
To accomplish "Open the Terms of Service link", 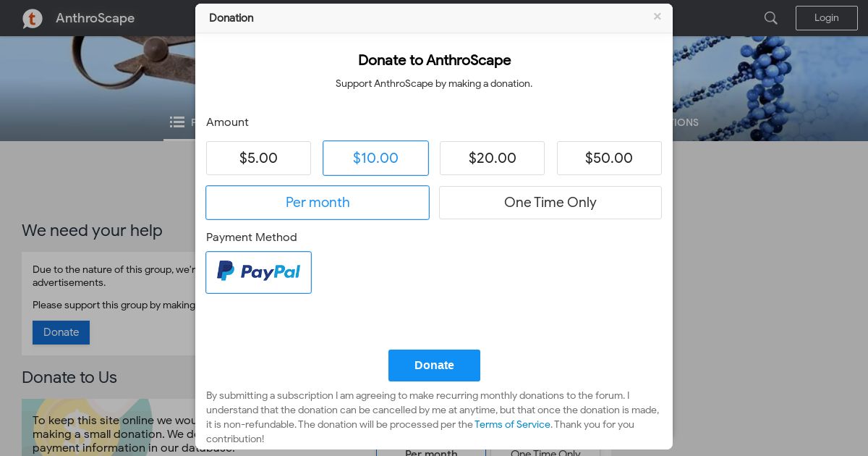I will 512,424.
